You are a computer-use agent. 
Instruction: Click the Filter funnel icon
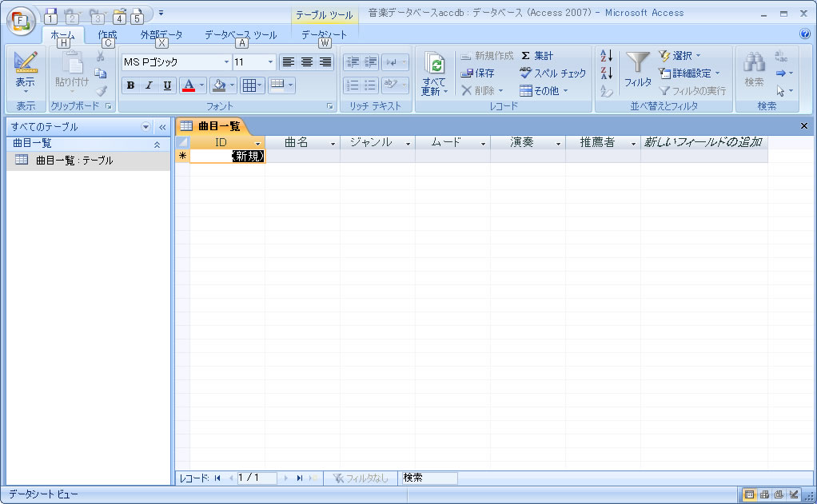637,65
